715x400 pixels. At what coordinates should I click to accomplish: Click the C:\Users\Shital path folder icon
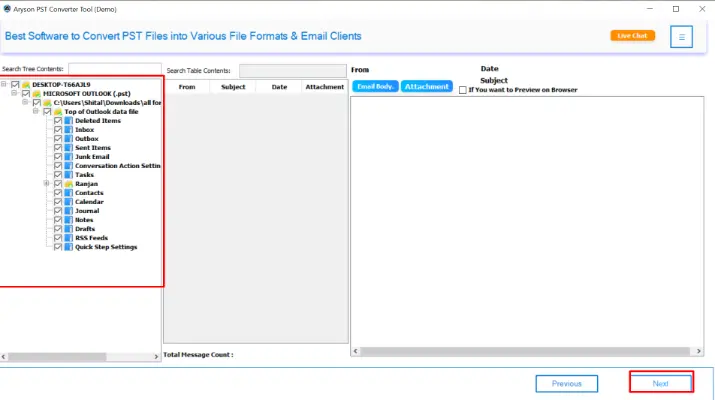pos(47,103)
